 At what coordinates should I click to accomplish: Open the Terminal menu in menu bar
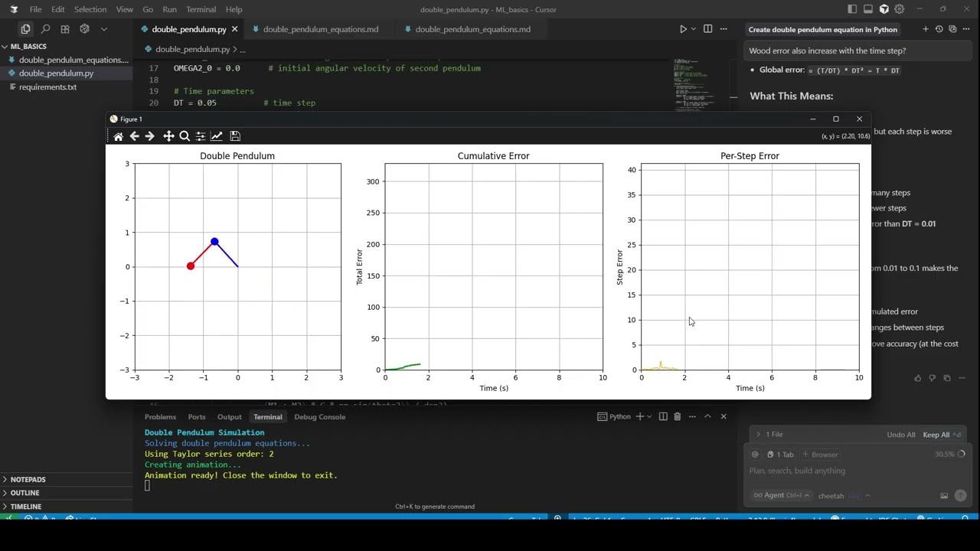(x=201, y=9)
